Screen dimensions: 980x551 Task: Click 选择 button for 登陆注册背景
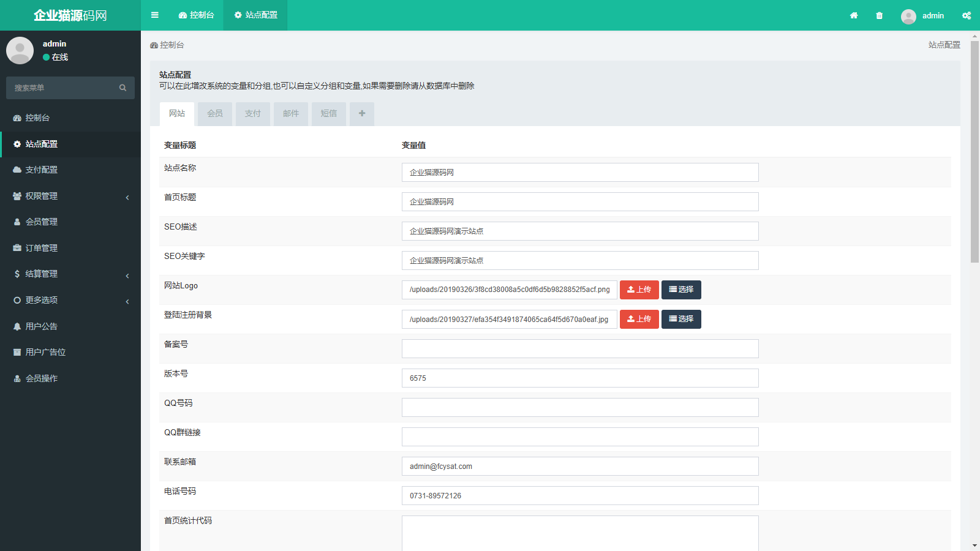(681, 319)
